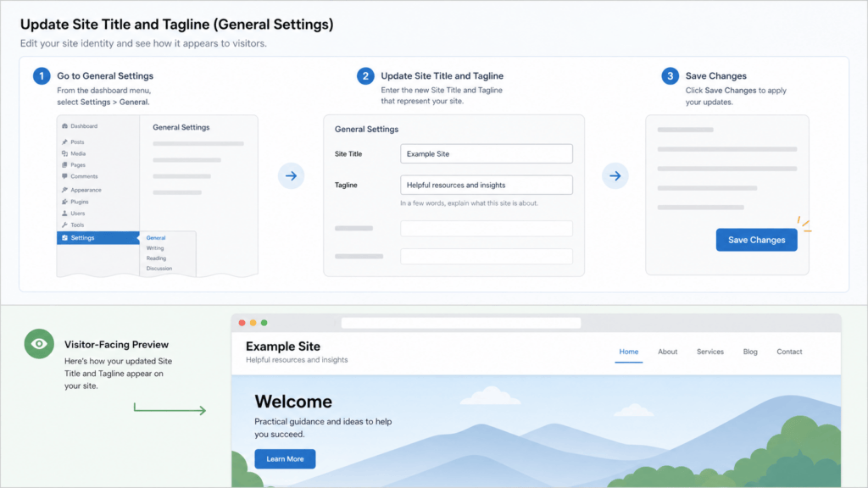Click the Users person icon
Image resolution: width=868 pixels, height=488 pixels.
click(64, 213)
